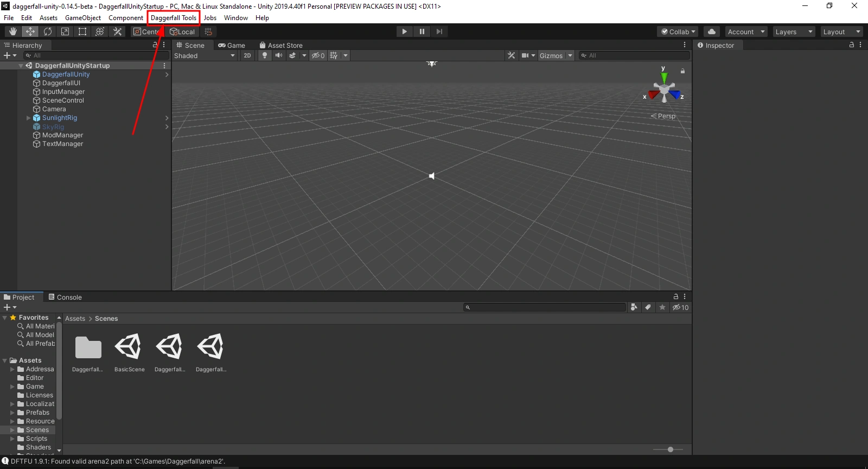Click the Search by Label icon in Project
The width and height of the screenshot is (868, 469).
648,307
